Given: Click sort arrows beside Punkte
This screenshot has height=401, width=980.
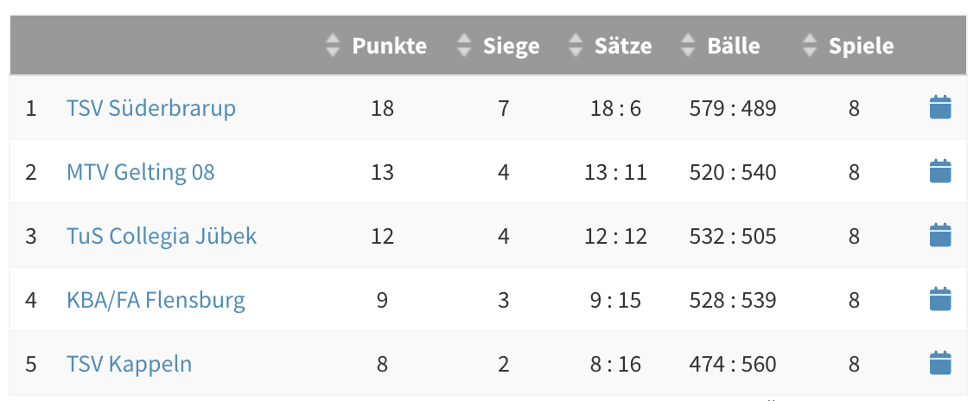Looking at the screenshot, I should tap(334, 46).
